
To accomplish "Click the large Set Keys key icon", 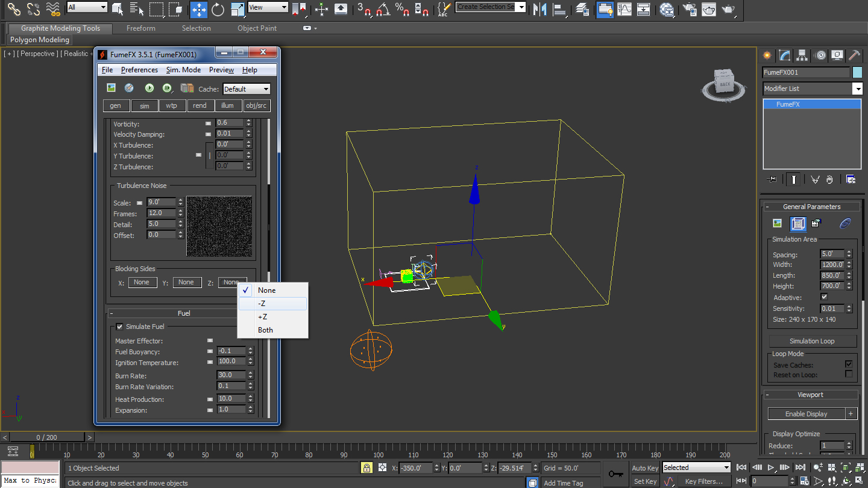I will tap(615, 474).
